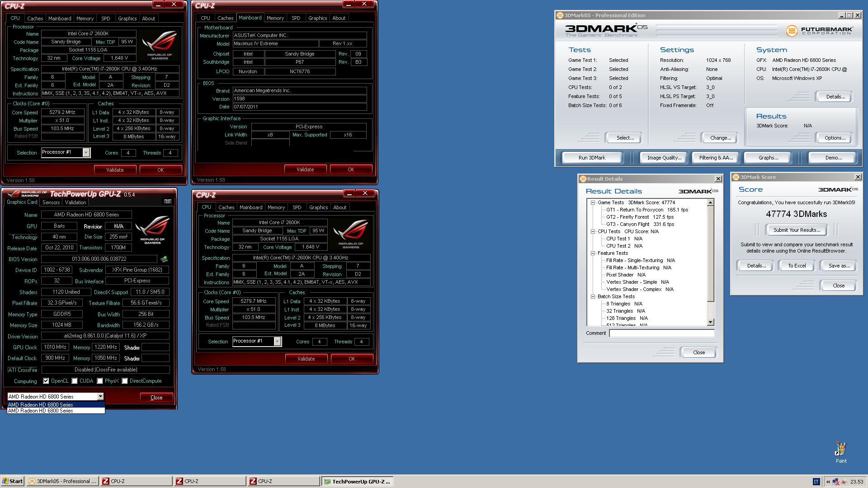Click OK in Mainboard CPU-Z window
This screenshot has height=488, width=868.
pos(351,169)
